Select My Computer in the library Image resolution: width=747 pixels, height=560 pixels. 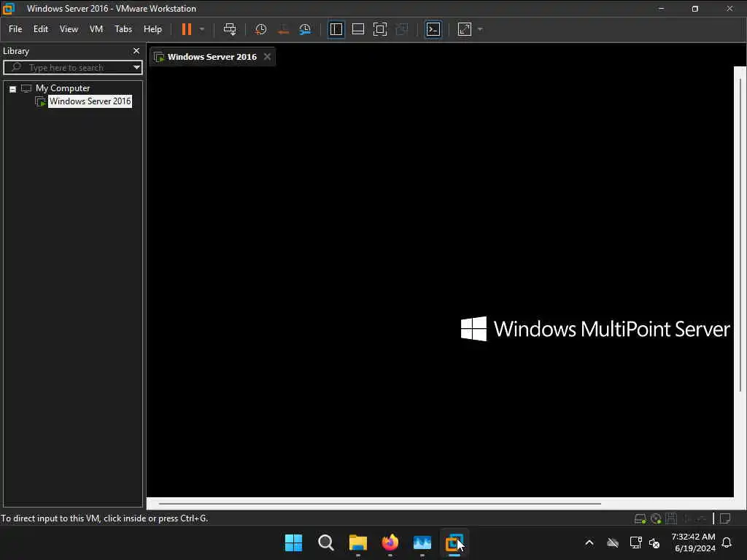click(63, 88)
